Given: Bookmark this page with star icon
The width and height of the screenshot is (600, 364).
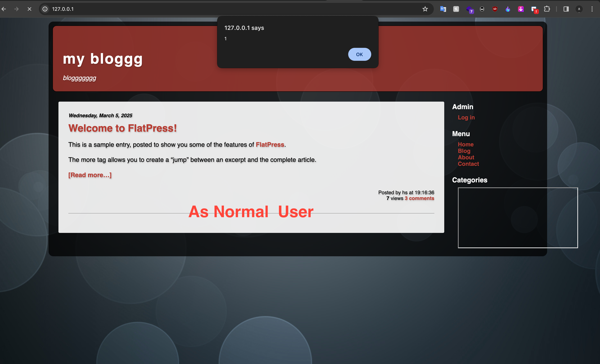Looking at the screenshot, I should (425, 9).
